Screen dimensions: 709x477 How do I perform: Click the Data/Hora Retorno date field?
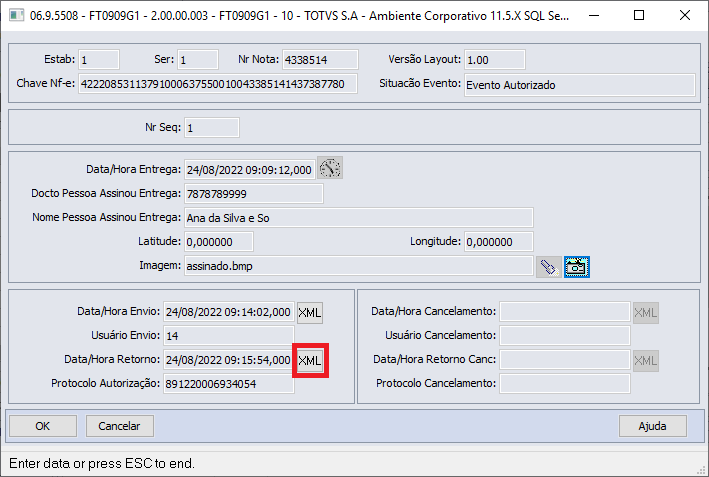(228, 359)
